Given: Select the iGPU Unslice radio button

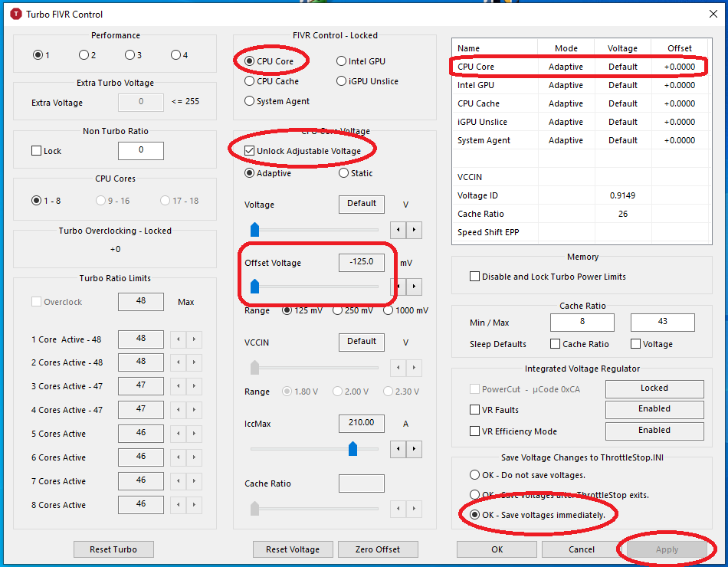Looking at the screenshot, I should coord(341,80).
